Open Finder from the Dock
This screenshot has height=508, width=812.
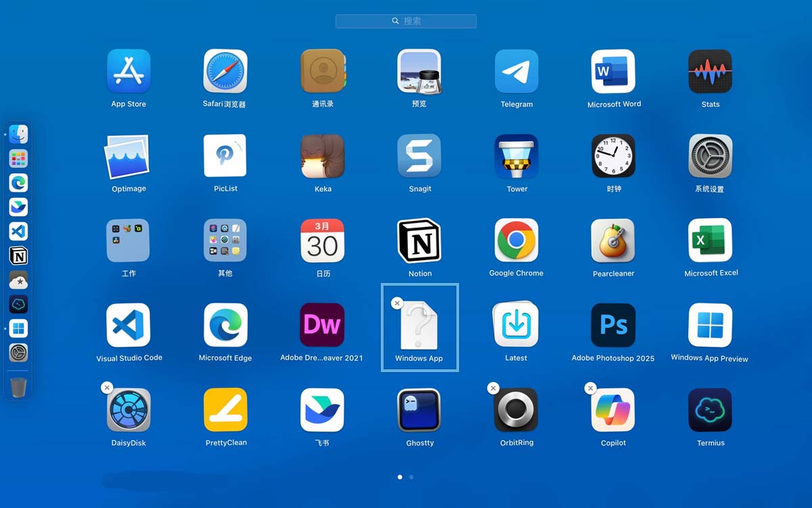(18, 134)
